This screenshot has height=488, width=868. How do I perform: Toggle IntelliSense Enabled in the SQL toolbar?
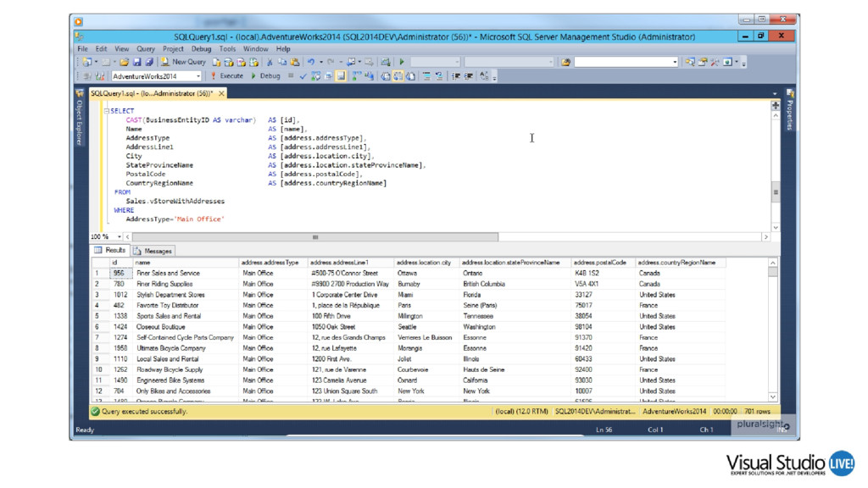coord(341,76)
